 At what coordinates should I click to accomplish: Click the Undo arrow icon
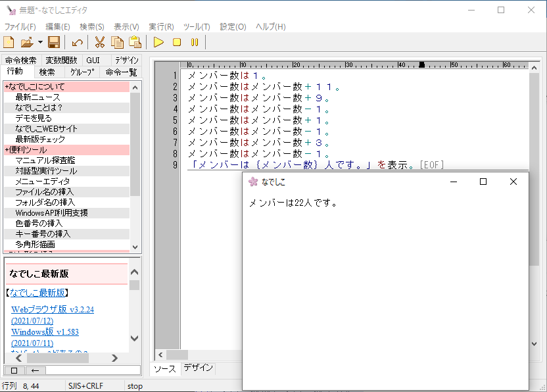(78, 43)
